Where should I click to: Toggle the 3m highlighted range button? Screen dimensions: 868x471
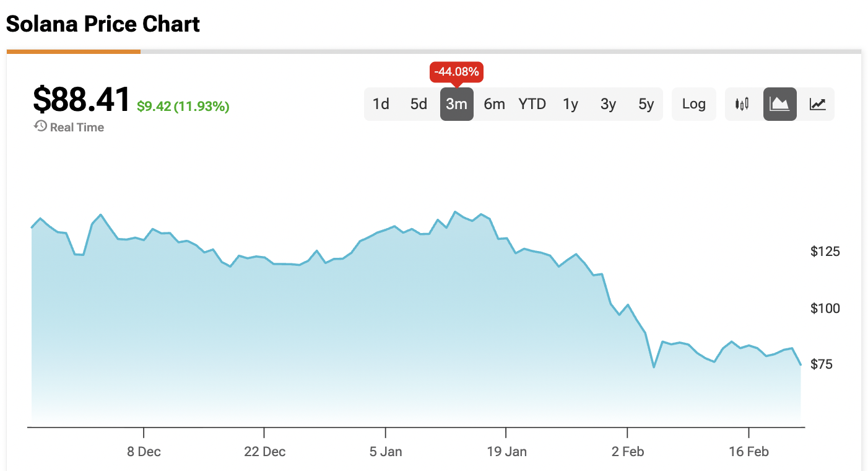coord(456,104)
